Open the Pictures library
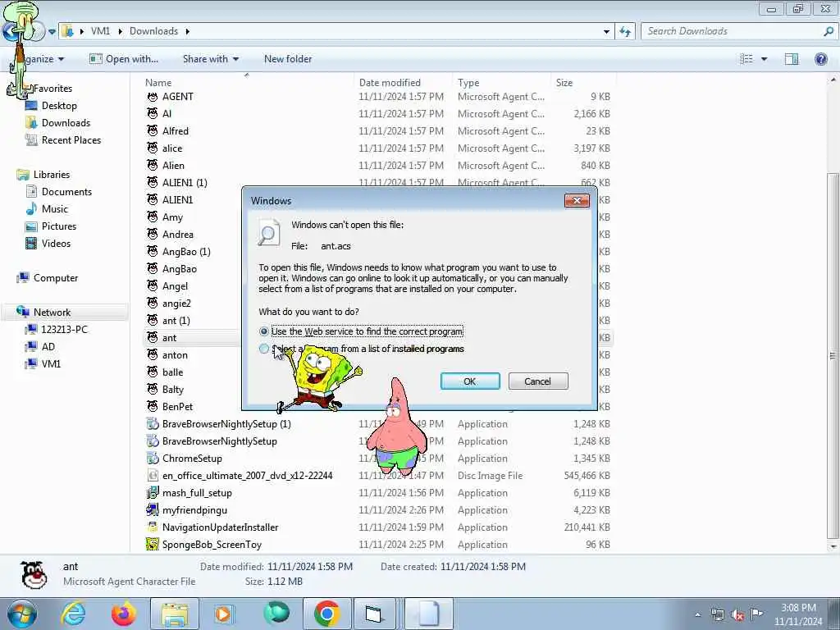 point(59,226)
